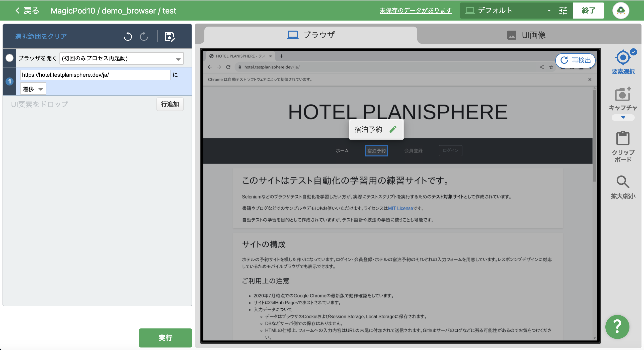Click the 終了 button
644x350 pixels.
coord(588,11)
